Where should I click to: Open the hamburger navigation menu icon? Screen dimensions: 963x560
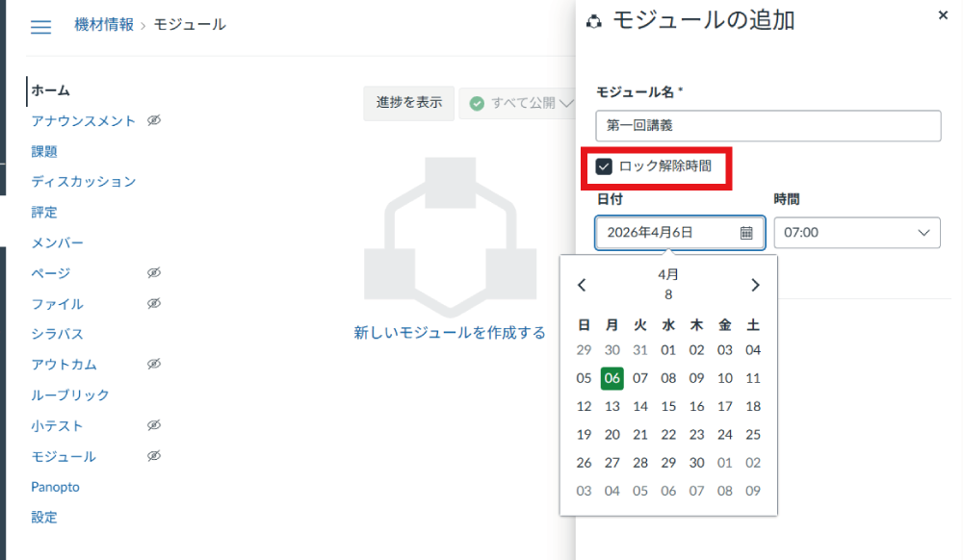pos(39,27)
